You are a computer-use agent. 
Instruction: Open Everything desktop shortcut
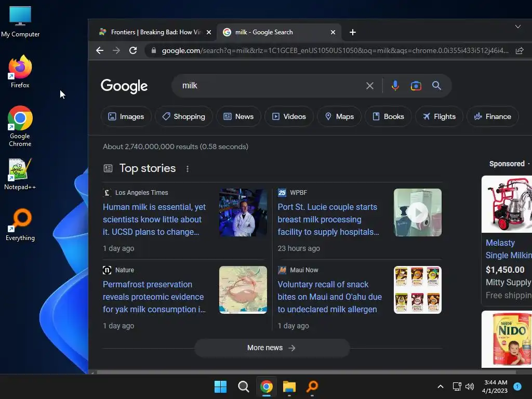coord(20,224)
